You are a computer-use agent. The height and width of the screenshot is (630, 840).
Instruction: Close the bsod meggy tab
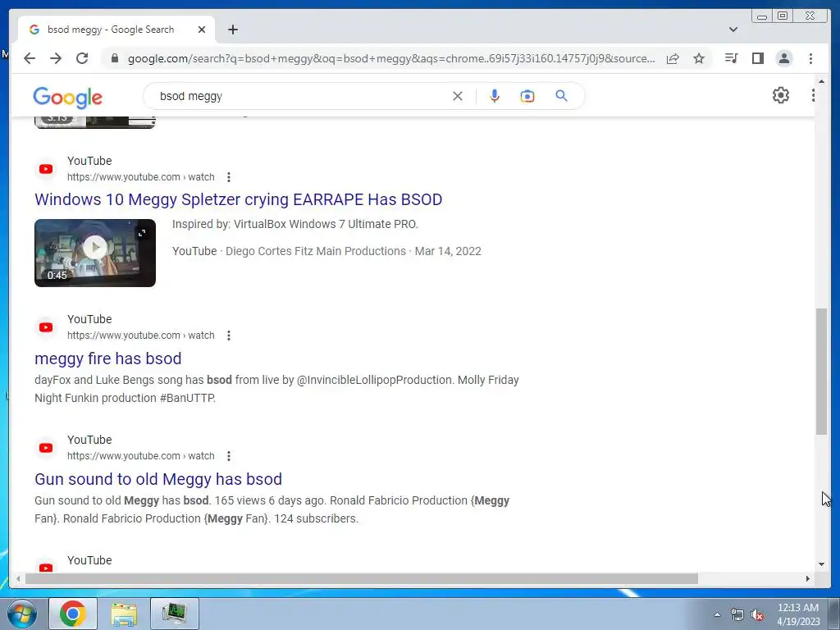pyautogui.click(x=202, y=30)
